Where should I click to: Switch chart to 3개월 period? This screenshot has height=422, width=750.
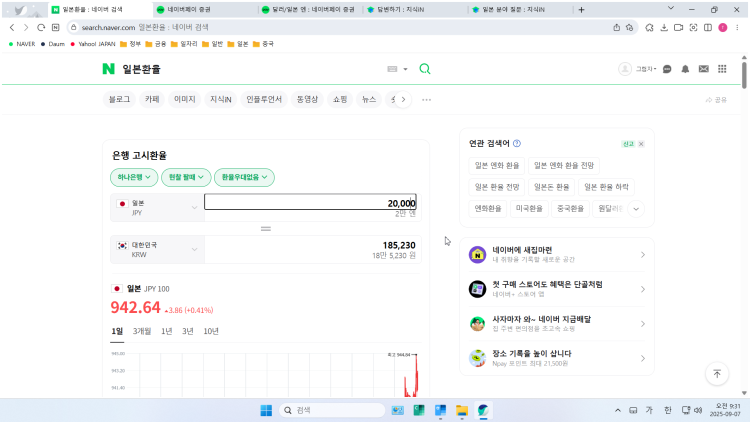tap(142, 331)
